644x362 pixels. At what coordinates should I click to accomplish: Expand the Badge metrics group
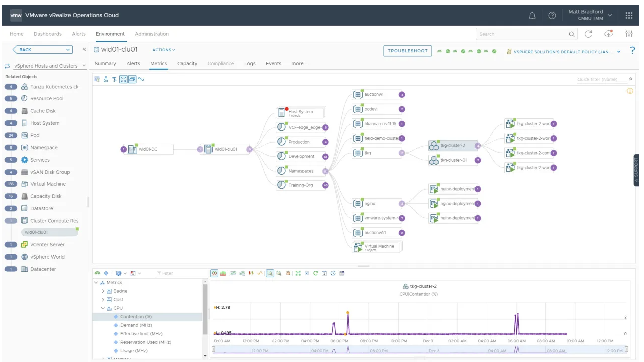(x=103, y=291)
